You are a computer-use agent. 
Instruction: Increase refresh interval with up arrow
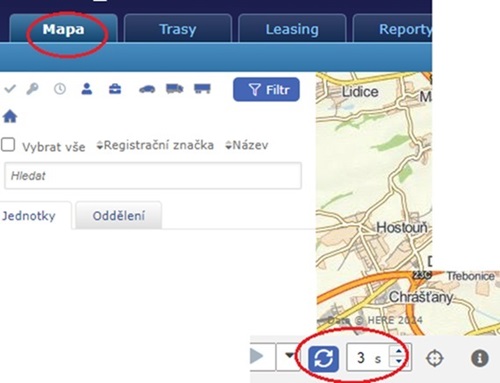tap(399, 351)
